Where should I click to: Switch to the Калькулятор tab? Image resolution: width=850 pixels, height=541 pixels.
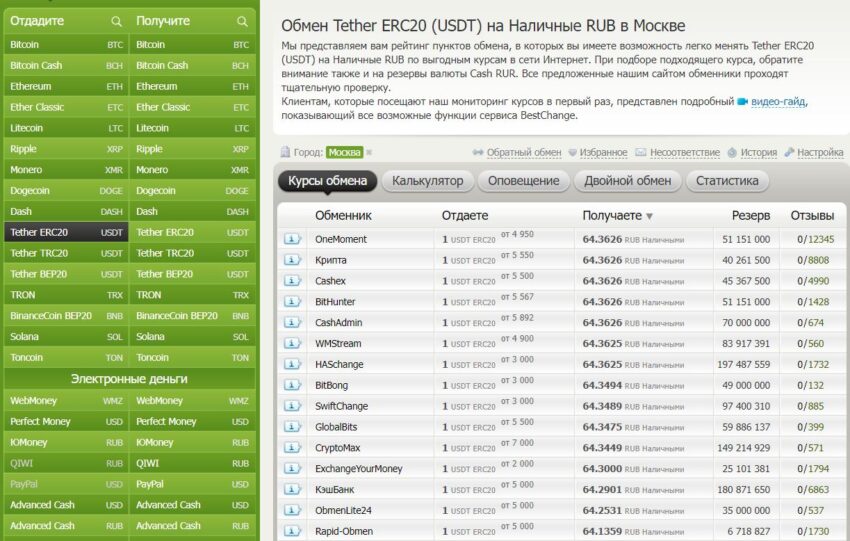[428, 181]
